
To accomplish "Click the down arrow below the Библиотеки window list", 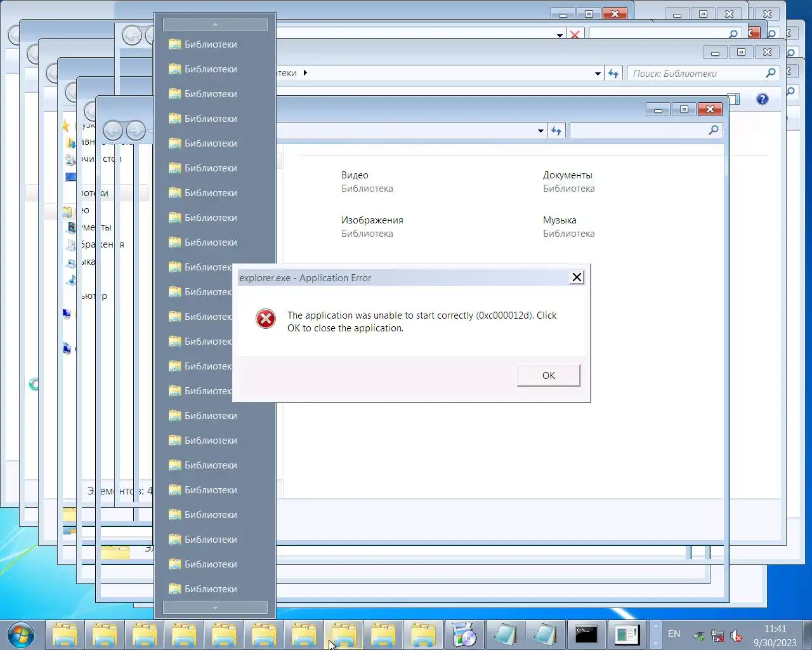I will click(215, 607).
